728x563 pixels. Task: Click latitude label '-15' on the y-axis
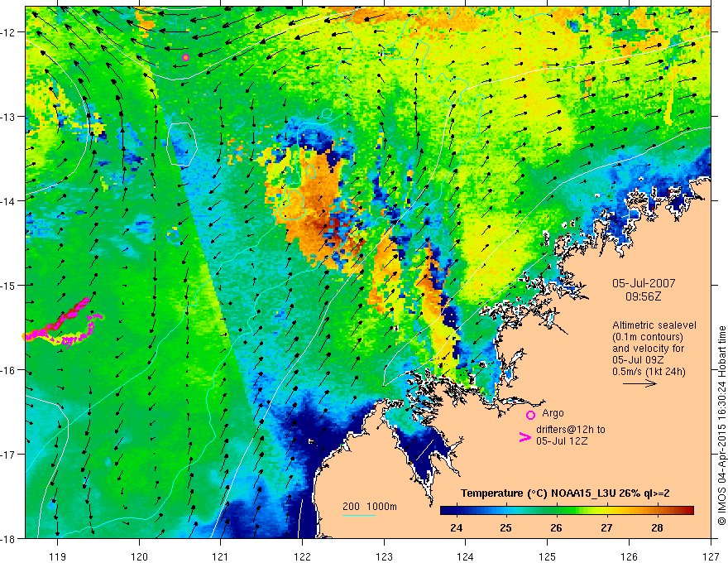pos(8,285)
